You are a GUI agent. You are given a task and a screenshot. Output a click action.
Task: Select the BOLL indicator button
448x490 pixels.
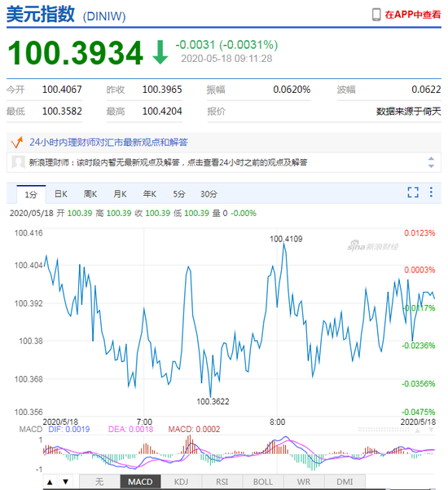click(263, 482)
